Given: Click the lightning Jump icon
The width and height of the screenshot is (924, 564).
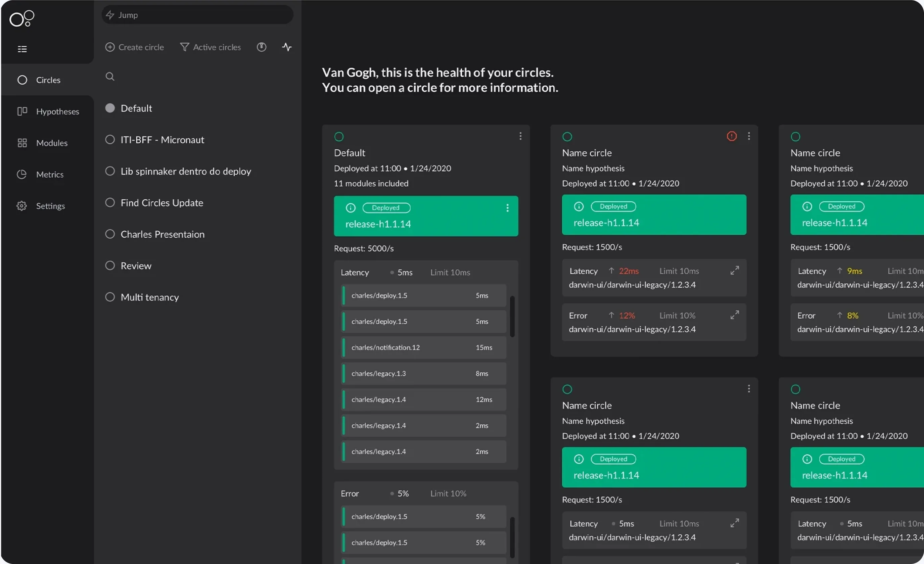Looking at the screenshot, I should (x=110, y=15).
